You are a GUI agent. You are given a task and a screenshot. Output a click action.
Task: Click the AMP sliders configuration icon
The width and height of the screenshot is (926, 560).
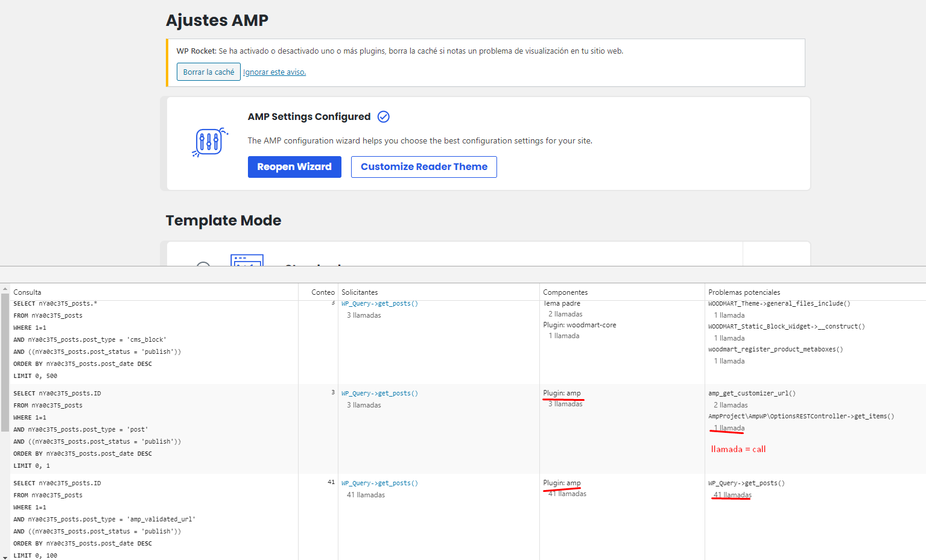pyautogui.click(x=210, y=142)
